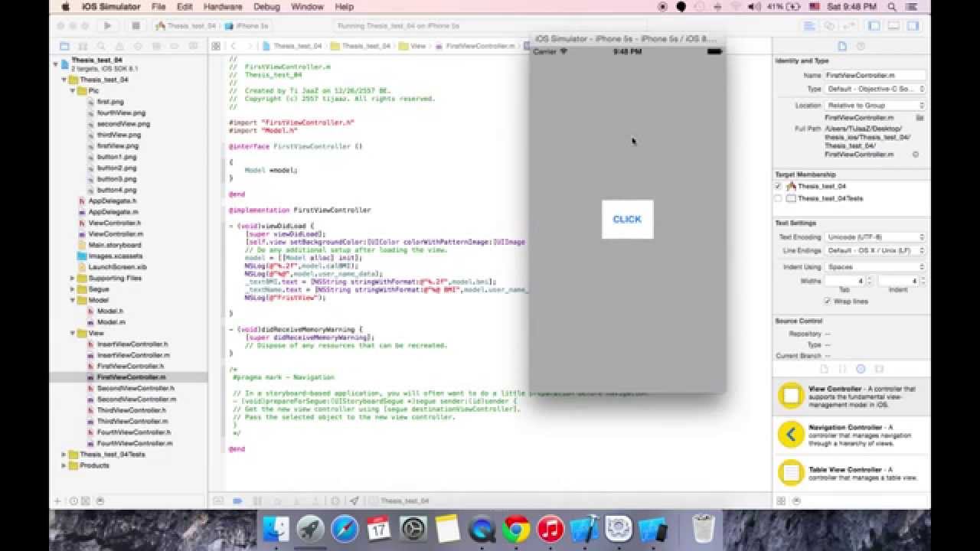Collapse the Model folder in navigator
980x551 pixels.
pyautogui.click(x=73, y=300)
